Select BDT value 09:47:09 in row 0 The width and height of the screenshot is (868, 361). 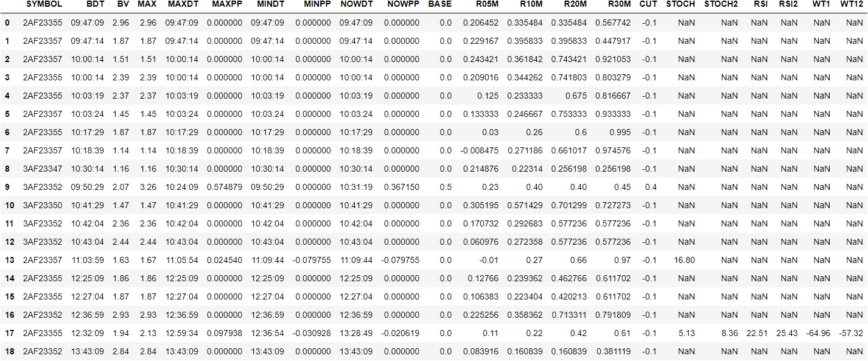pos(88,23)
